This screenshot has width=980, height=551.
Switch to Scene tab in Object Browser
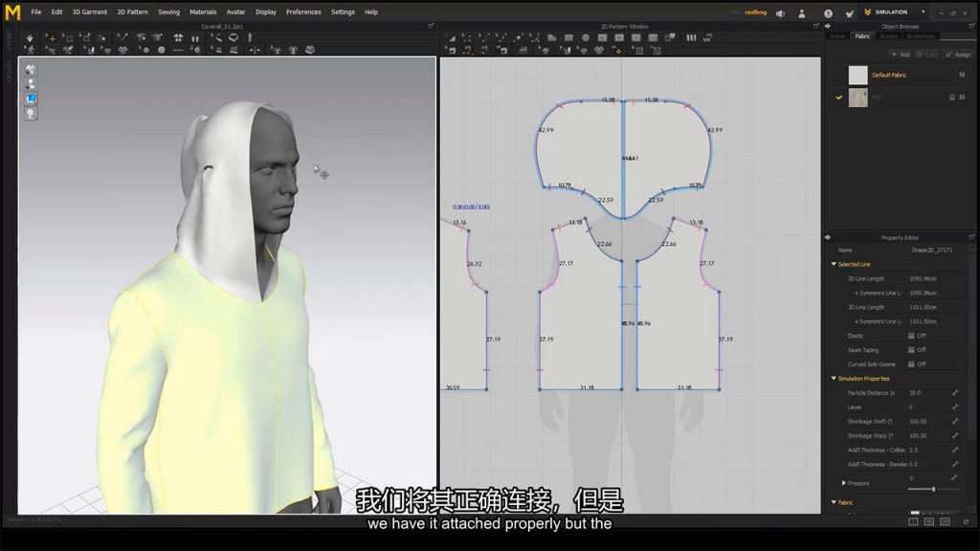[837, 36]
